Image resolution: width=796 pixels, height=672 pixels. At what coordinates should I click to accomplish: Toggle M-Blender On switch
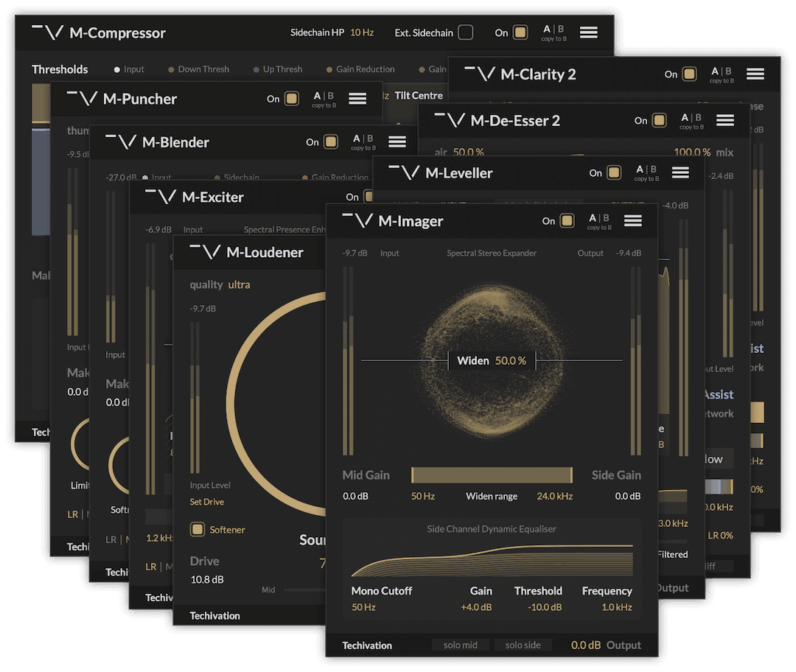pos(330,141)
